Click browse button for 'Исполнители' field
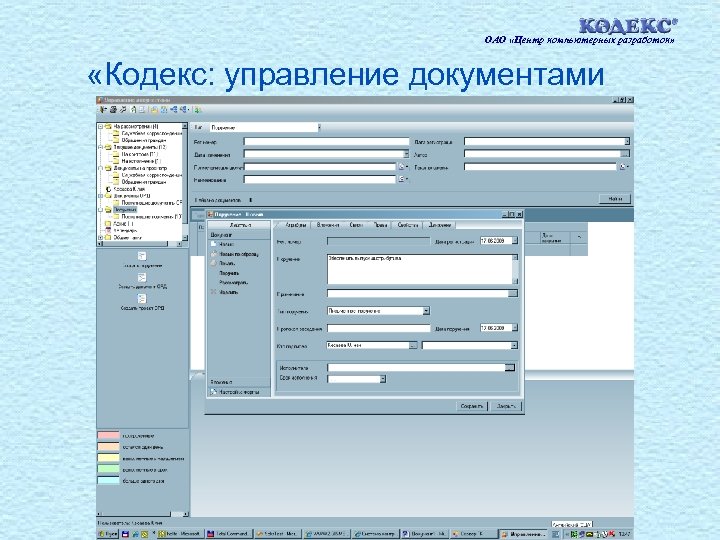Image resolution: width=720 pixels, height=540 pixels. click(510, 367)
